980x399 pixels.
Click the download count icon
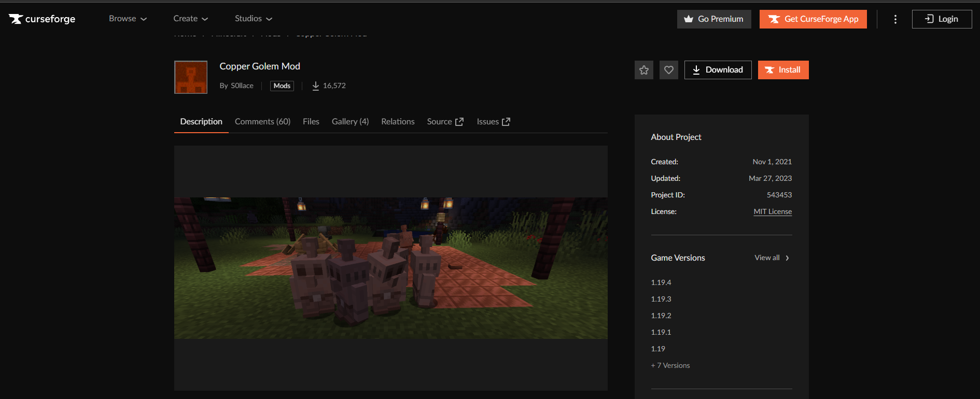pos(315,86)
